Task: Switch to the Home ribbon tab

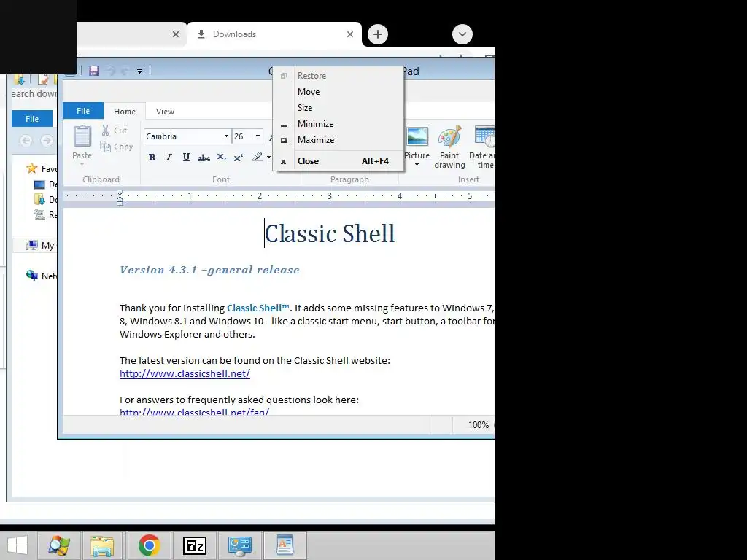Action: point(124,112)
